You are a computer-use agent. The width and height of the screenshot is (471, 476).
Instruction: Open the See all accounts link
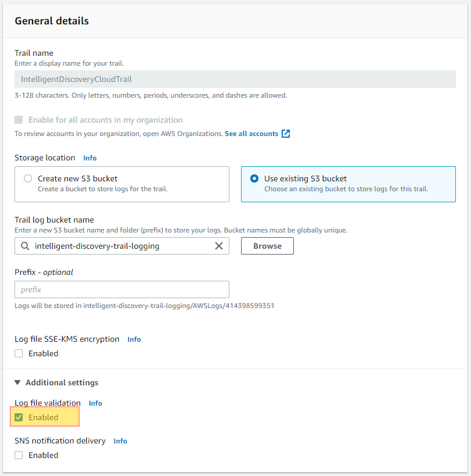251,134
